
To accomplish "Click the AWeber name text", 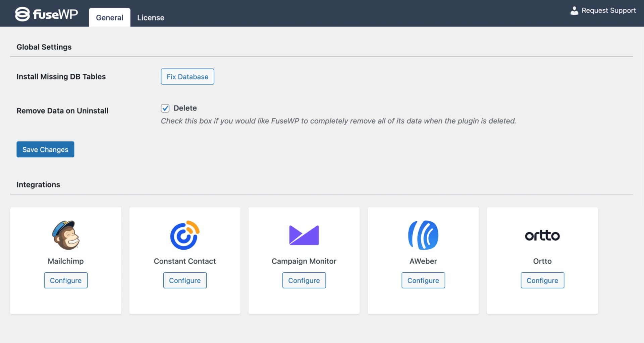I will pyautogui.click(x=423, y=261).
